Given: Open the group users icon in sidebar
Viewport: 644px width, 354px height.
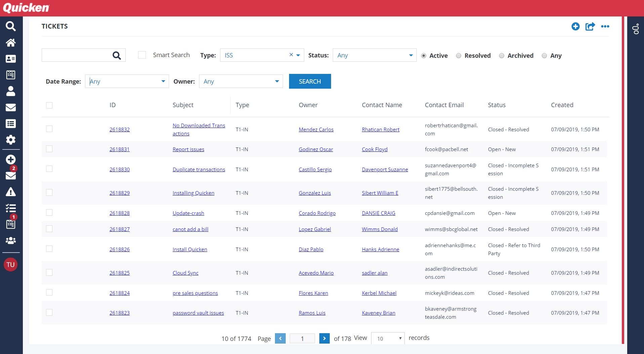Looking at the screenshot, I should tap(11, 240).
